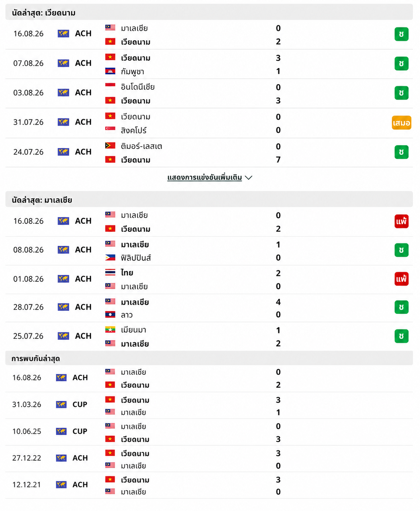The image size is (420, 511).
Task: Click the Thailand flag next to ไทย
Action: coord(110,272)
